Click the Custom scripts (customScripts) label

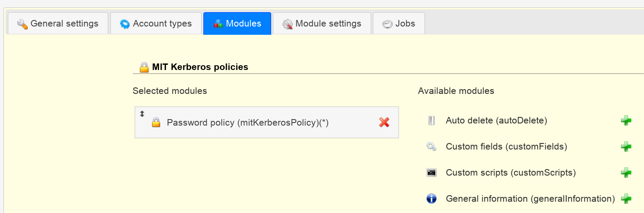pos(511,173)
